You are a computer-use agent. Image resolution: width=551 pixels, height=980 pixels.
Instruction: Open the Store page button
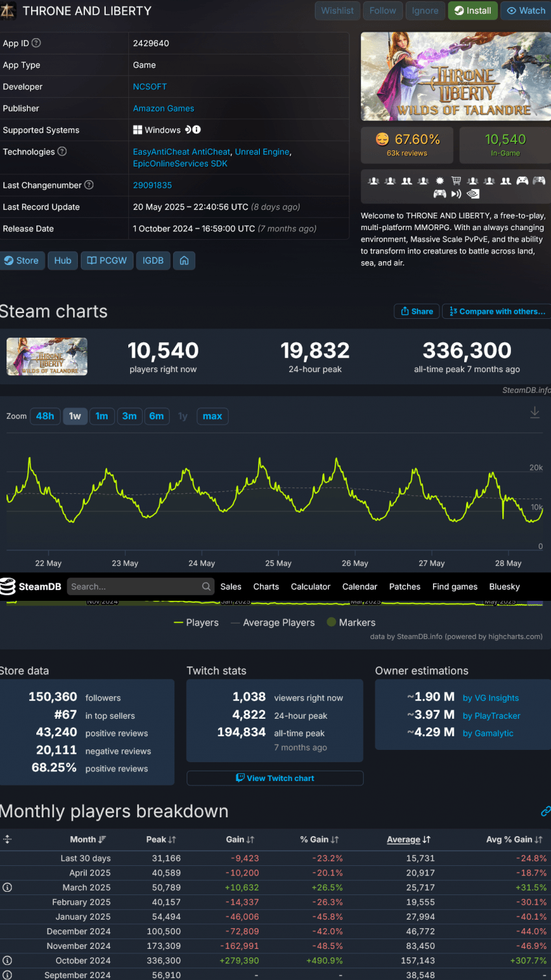tap(22, 261)
